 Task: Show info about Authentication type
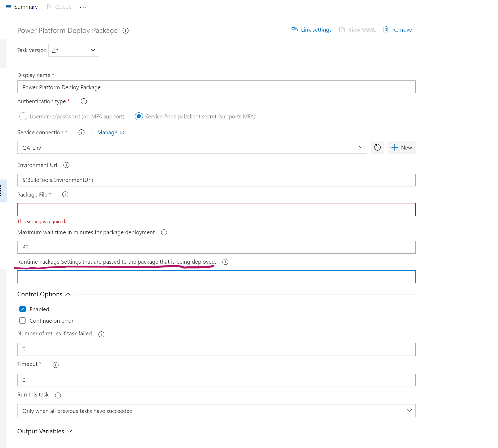[x=83, y=101]
